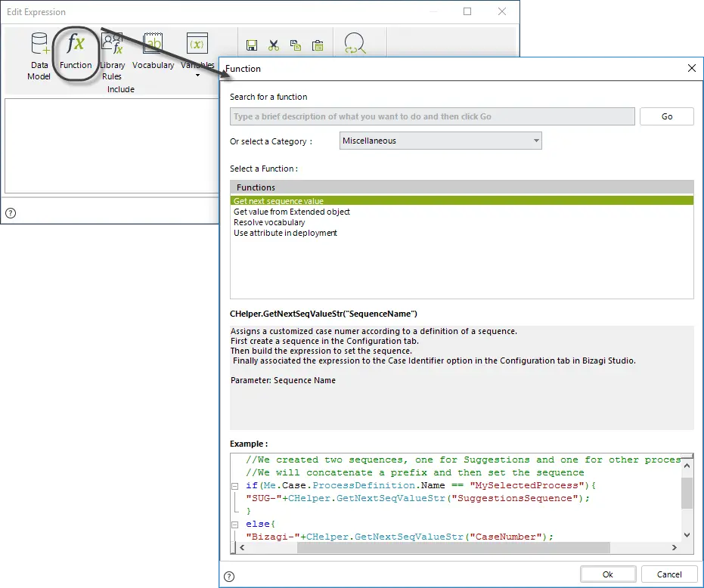Image resolution: width=704 pixels, height=588 pixels.
Task: Expand the Variables dropdown arrow
Action: click(x=197, y=76)
